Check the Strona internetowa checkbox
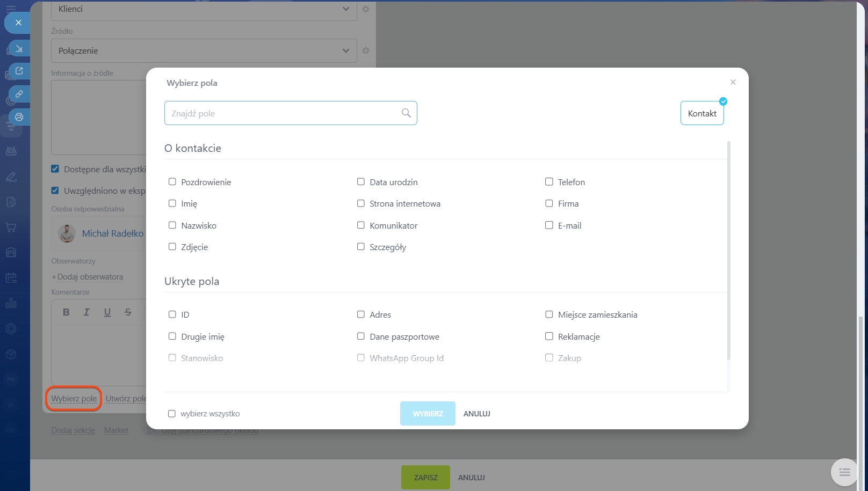The image size is (868, 491). point(361,203)
